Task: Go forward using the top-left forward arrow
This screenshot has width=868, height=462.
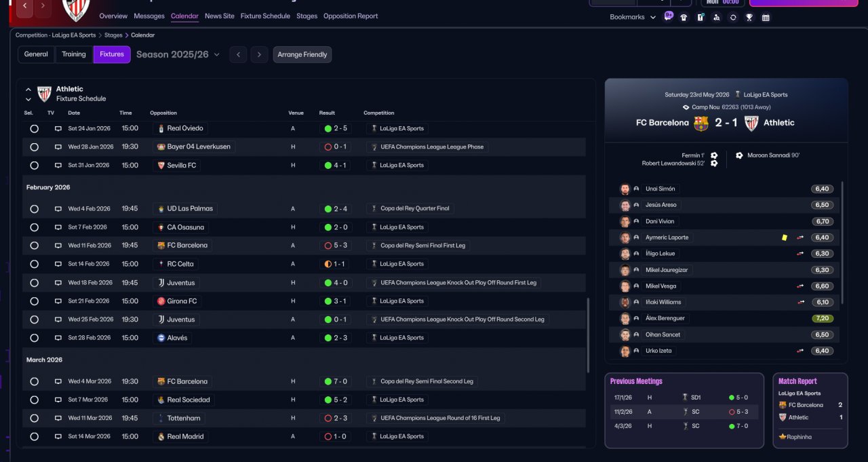Action: pyautogui.click(x=43, y=7)
